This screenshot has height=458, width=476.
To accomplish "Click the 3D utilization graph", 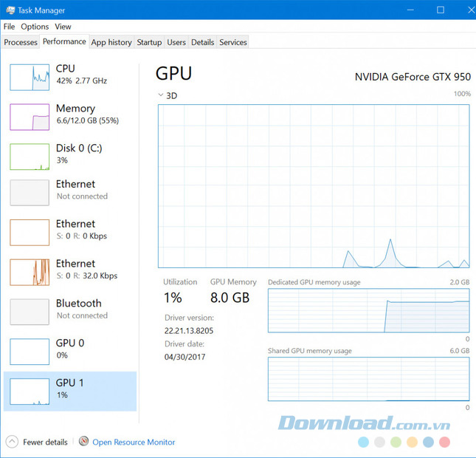I will tap(314, 186).
